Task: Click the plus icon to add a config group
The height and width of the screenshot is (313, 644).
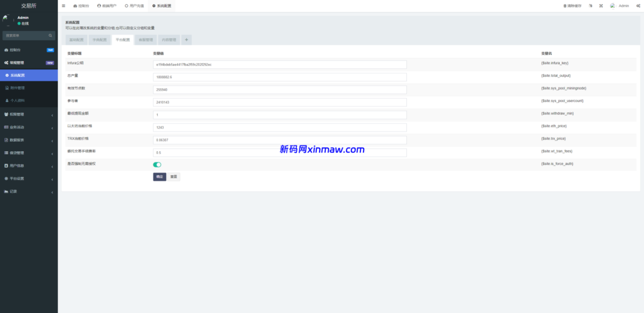Action: pos(187,40)
